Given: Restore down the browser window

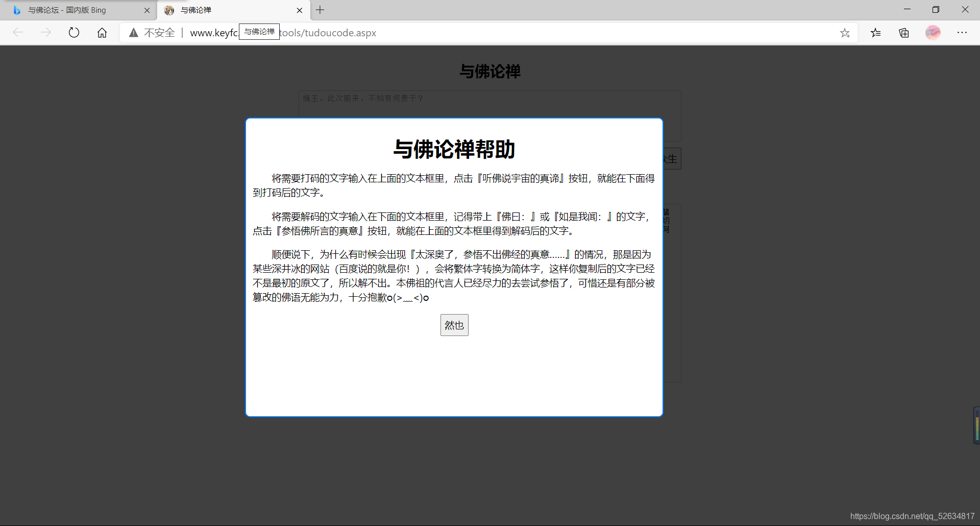Looking at the screenshot, I should point(936,10).
